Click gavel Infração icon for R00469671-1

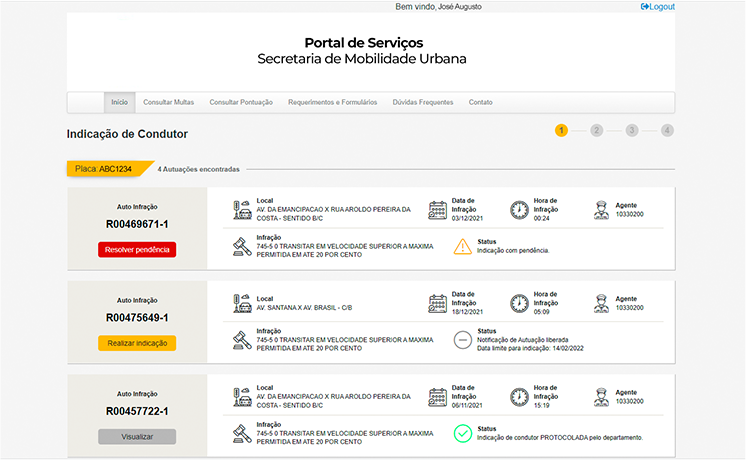pyautogui.click(x=242, y=246)
